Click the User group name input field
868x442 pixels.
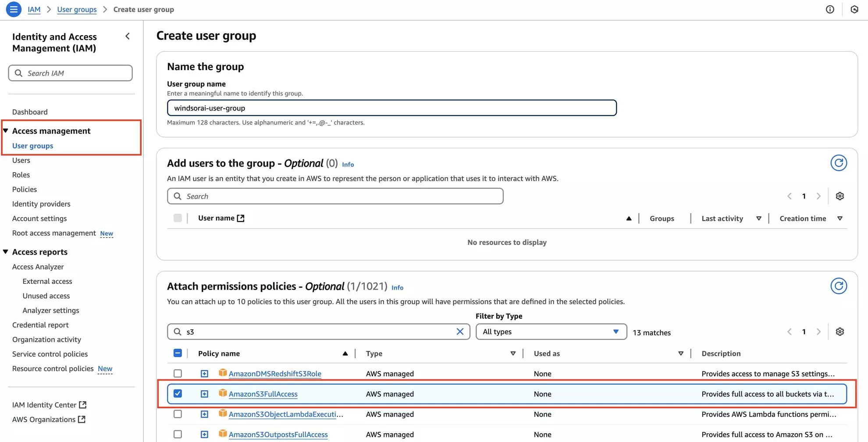point(391,108)
